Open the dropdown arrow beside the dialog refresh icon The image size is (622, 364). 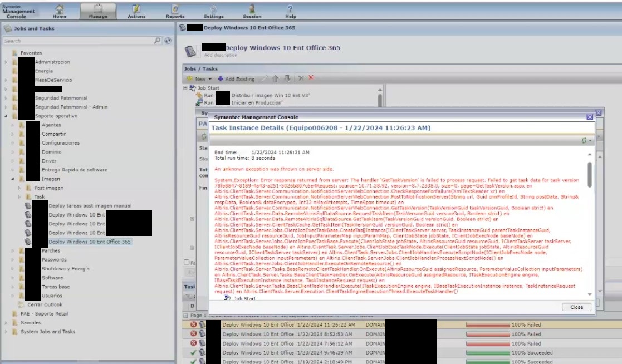(x=590, y=141)
